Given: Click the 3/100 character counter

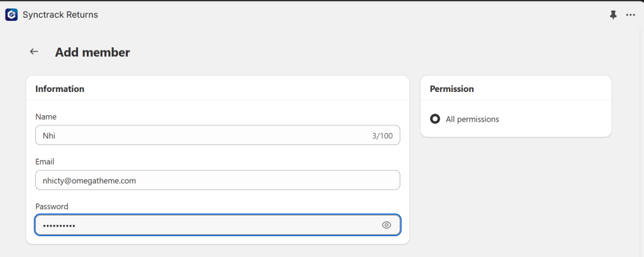Looking at the screenshot, I should [382, 135].
